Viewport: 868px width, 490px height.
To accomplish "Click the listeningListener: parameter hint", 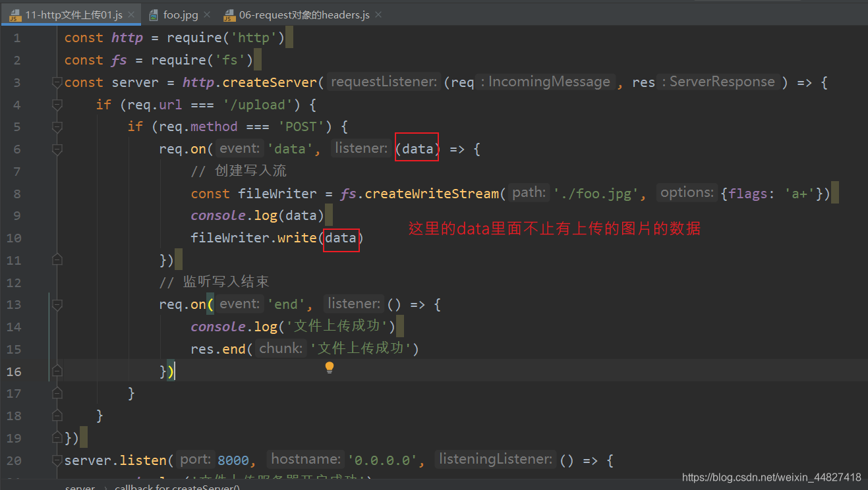I will 495,460.
